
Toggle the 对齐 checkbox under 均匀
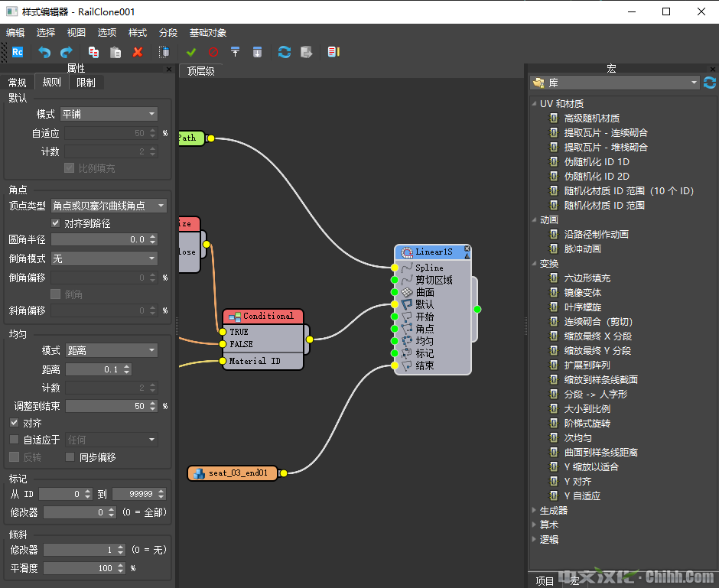point(15,423)
